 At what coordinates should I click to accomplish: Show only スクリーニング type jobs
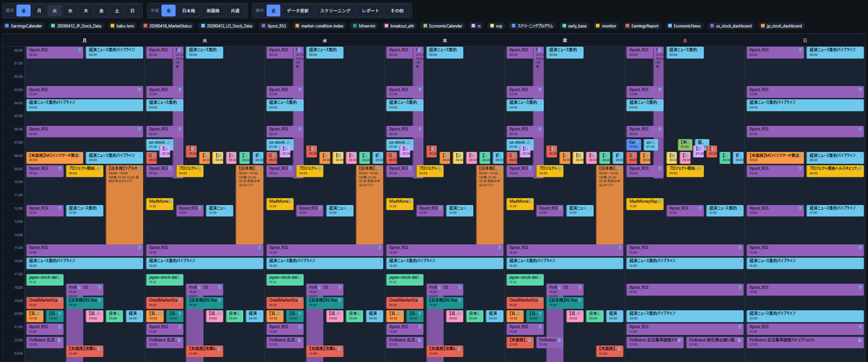336,12
